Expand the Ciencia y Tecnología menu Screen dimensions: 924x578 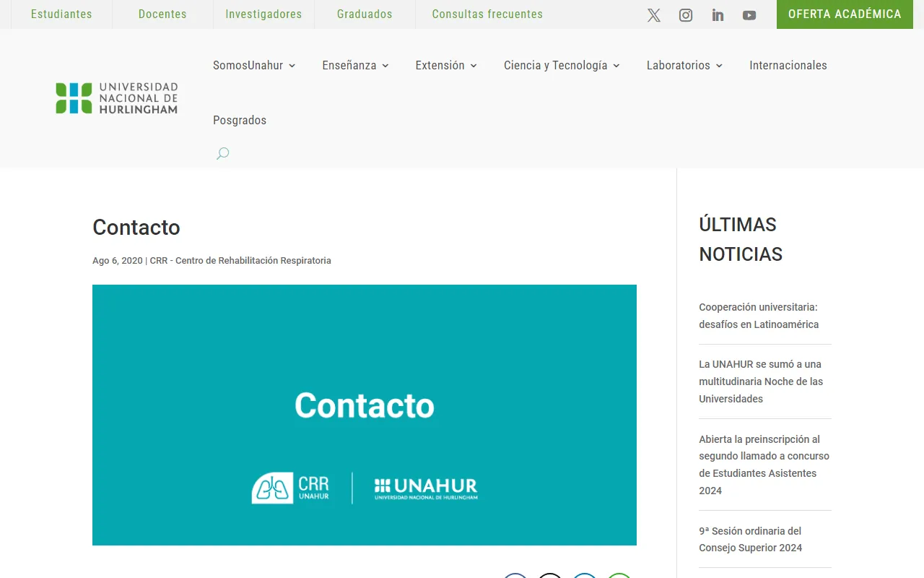(x=562, y=65)
